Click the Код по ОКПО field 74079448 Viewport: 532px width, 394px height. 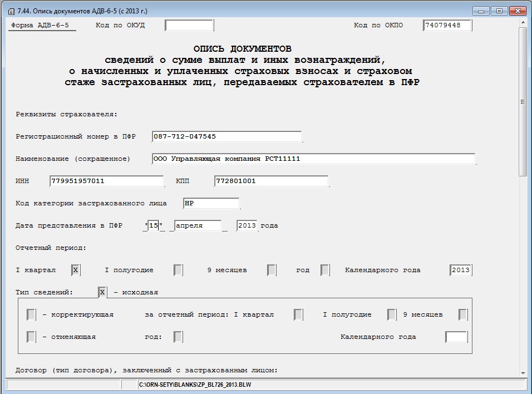click(x=447, y=25)
